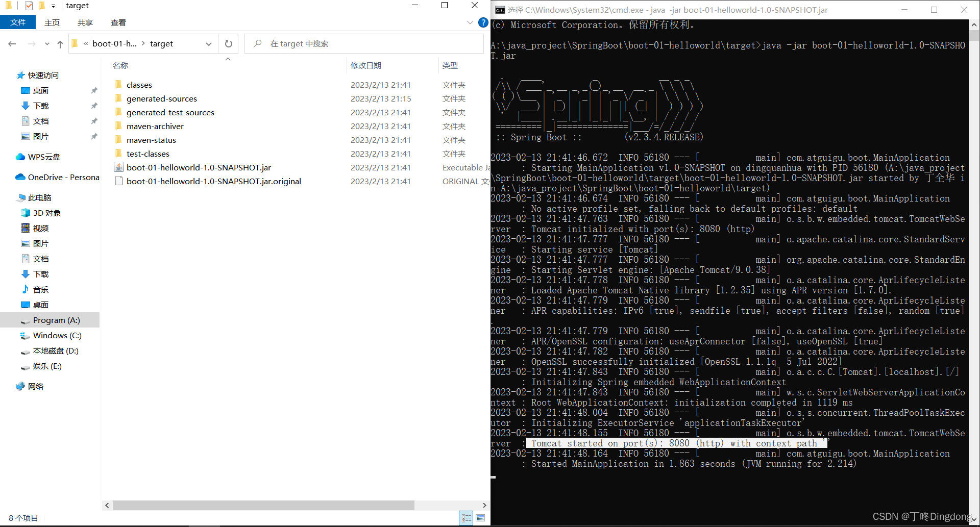
Task: Select the test-classes folder
Action: coord(148,154)
